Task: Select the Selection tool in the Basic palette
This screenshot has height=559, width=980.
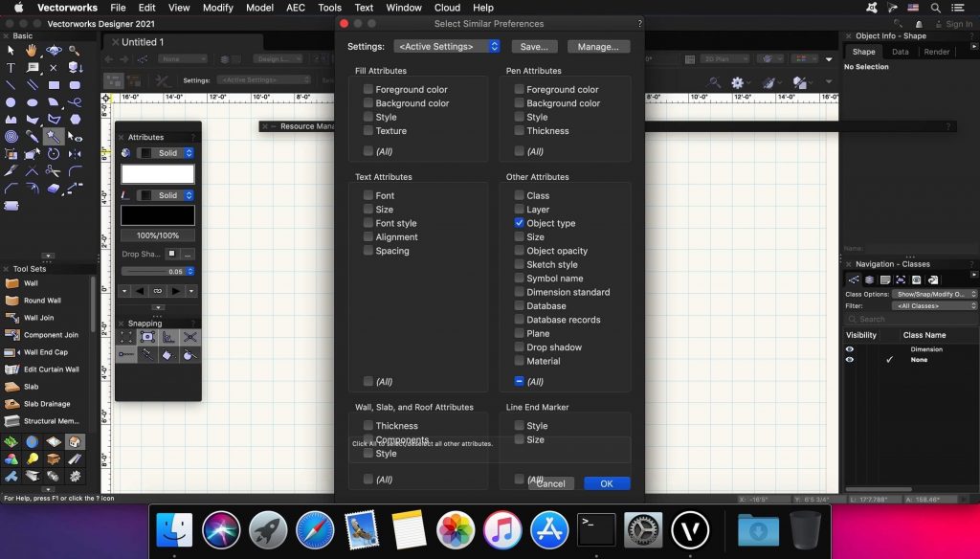Action: tap(11, 51)
